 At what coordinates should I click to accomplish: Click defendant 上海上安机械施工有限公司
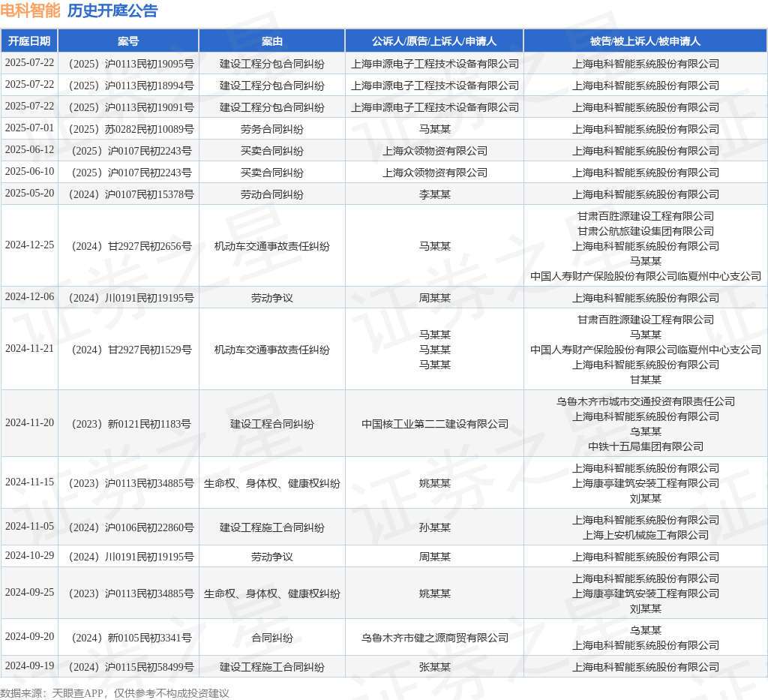tap(645, 536)
